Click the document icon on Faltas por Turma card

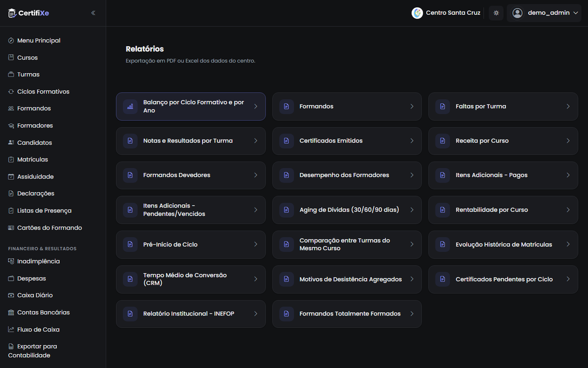coord(442,106)
